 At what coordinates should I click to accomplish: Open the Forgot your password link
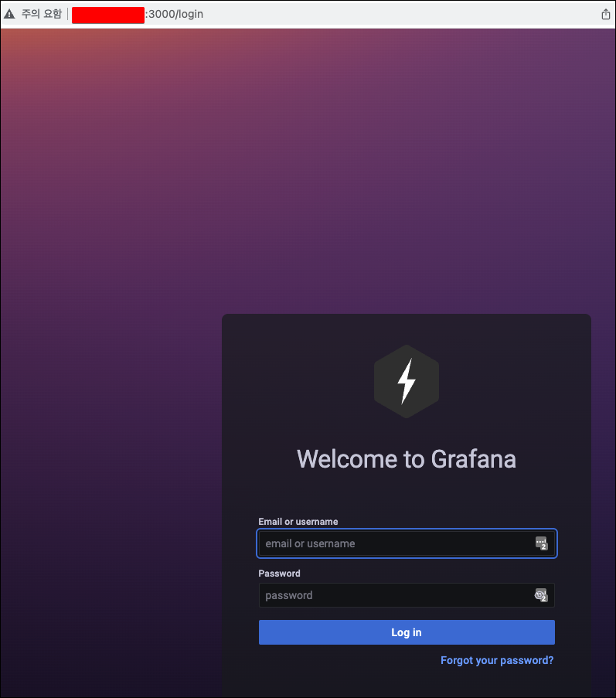pyautogui.click(x=497, y=660)
